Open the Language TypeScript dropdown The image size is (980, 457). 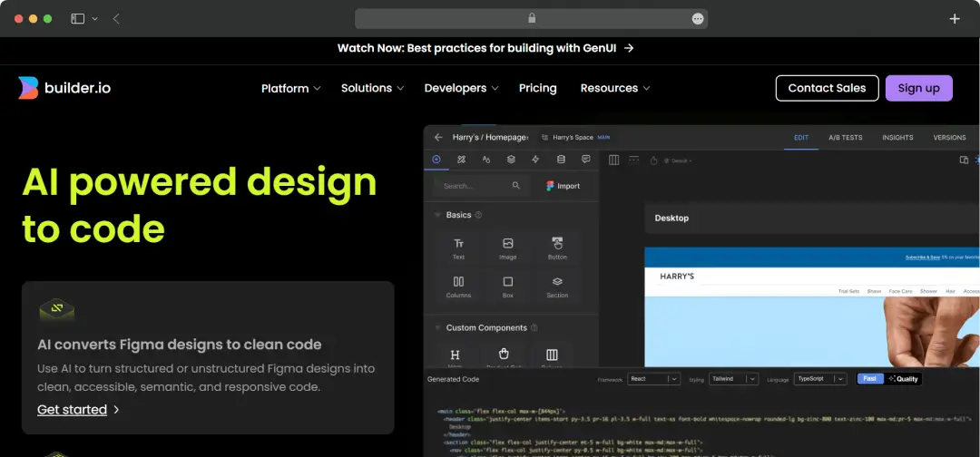820,378
